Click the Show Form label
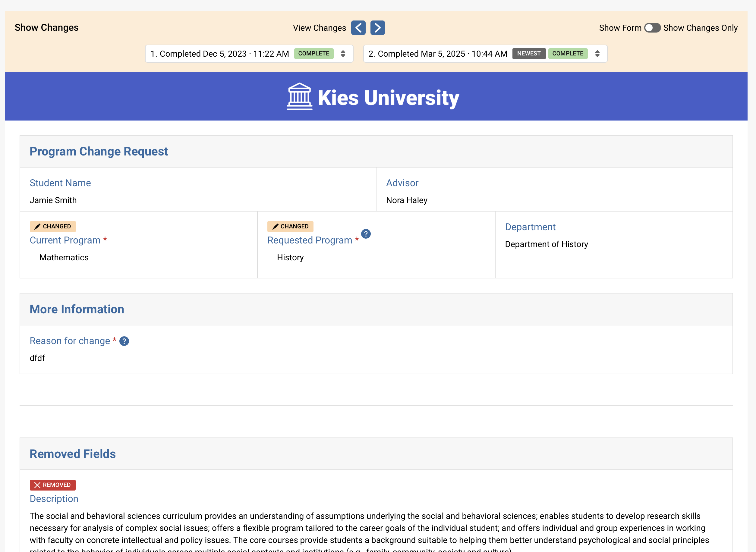 [x=620, y=28]
